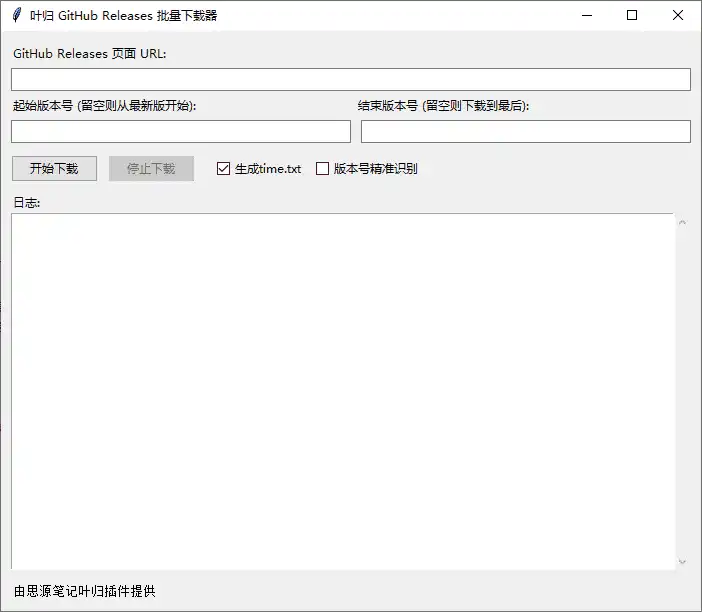Uncheck the 生成time.txt checkbox
The image size is (702, 612).
point(223,169)
